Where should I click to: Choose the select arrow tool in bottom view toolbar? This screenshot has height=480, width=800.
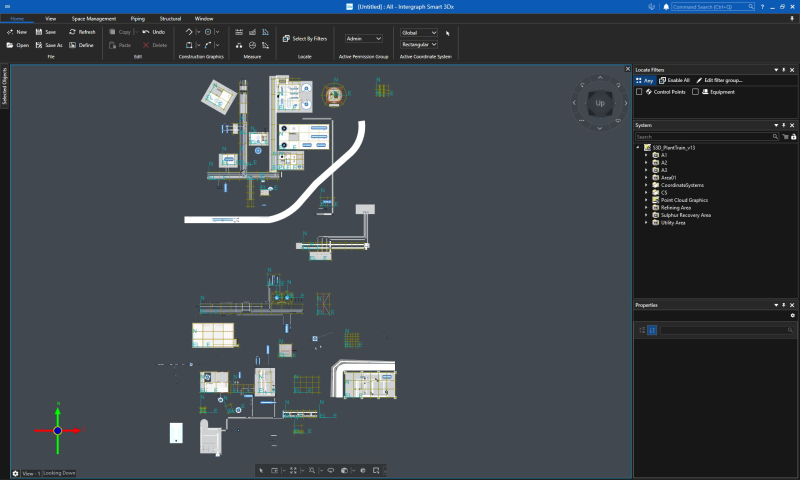[261, 470]
